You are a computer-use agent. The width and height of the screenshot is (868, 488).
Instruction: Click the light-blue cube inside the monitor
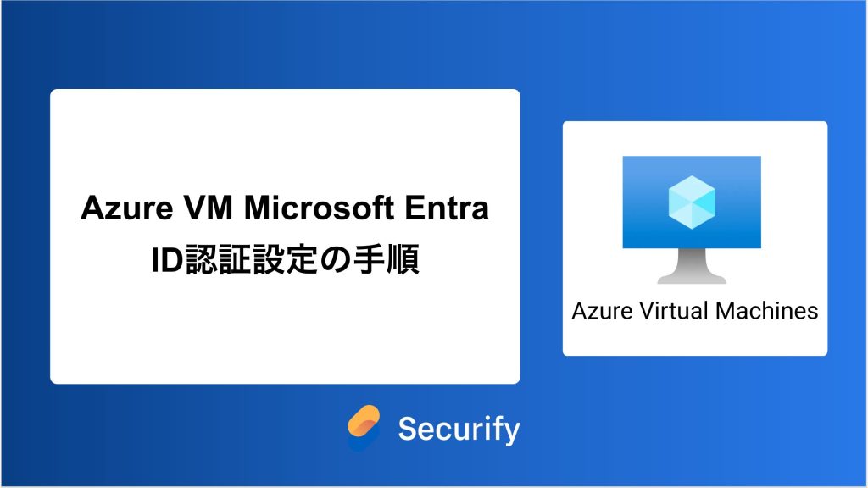point(692,202)
